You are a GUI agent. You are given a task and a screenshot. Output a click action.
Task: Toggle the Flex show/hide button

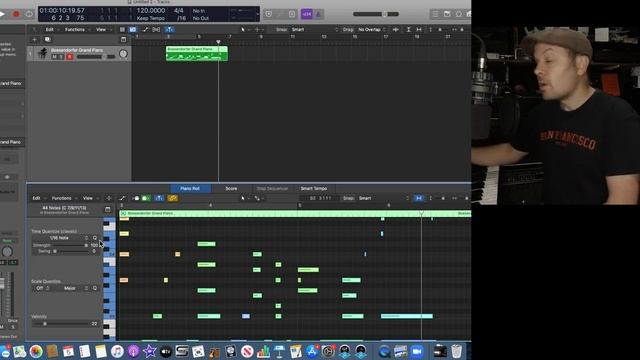tap(156, 29)
